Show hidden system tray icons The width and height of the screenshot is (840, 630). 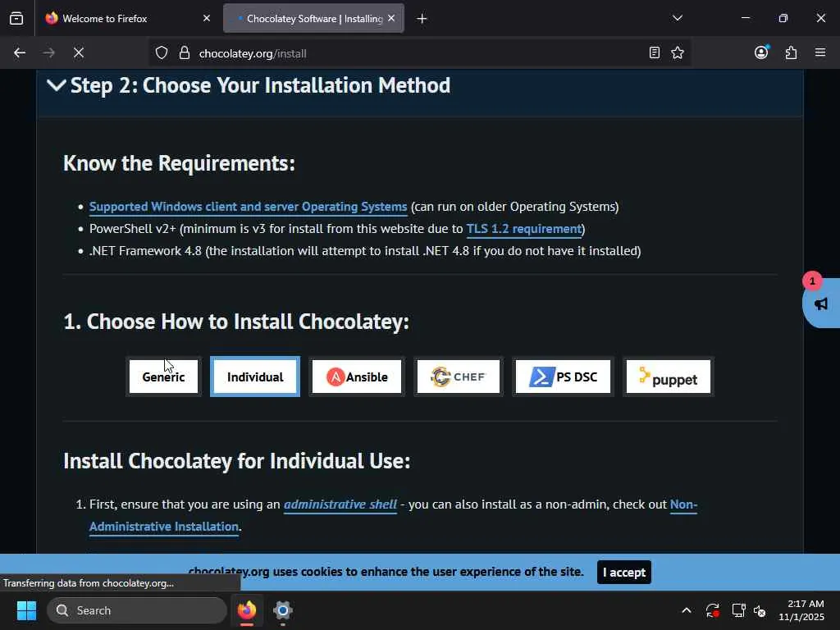687,610
